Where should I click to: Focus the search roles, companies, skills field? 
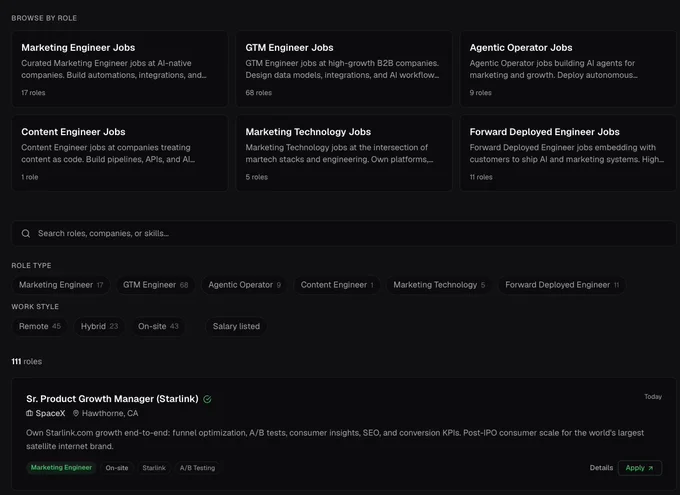point(344,233)
